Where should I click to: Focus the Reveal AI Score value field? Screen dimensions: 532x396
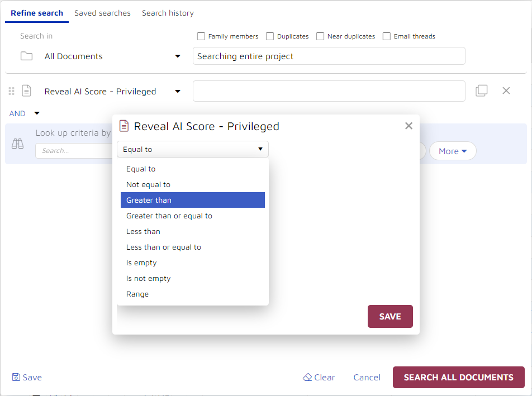click(329, 91)
